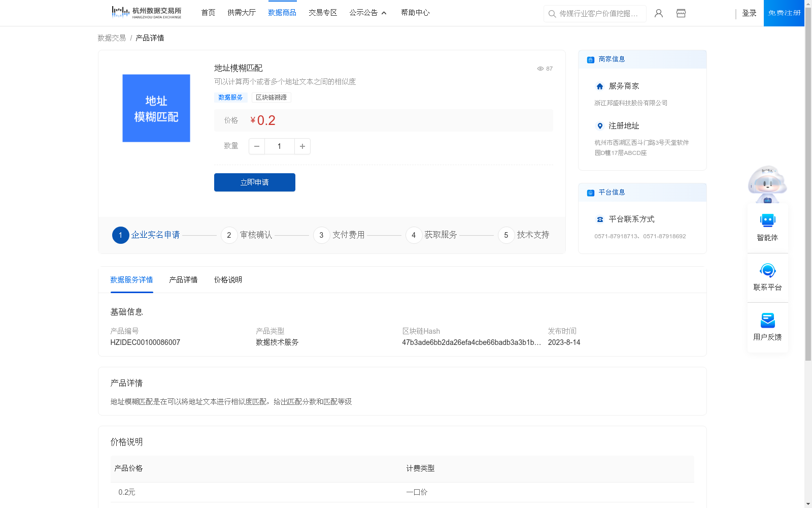The height and width of the screenshot is (508, 812).
Task: Click the 注册地址 location pin icon
Action: [x=600, y=126]
